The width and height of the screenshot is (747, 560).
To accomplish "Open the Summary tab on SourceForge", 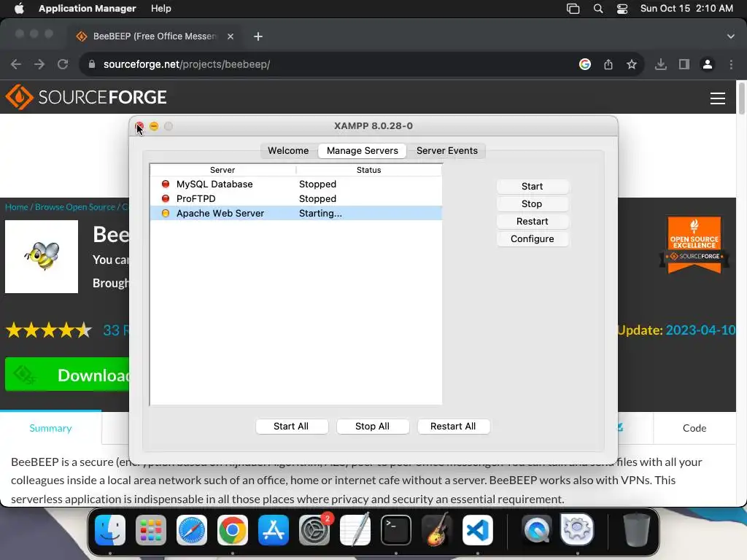I will pos(50,428).
